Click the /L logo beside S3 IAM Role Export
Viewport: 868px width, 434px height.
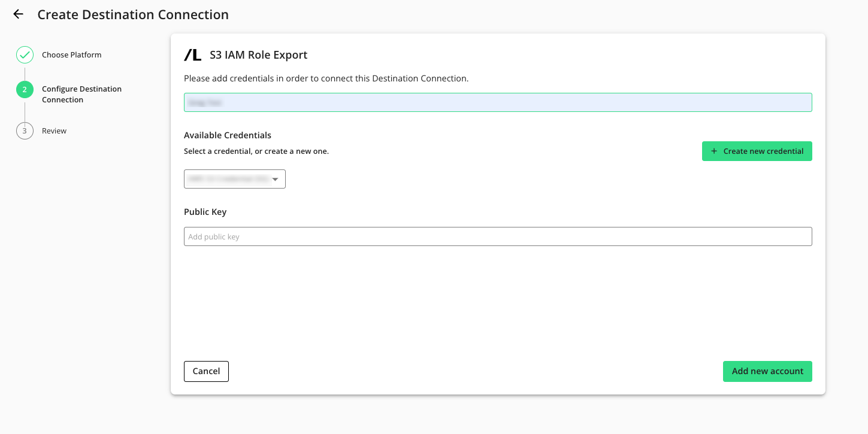point(192,55)
